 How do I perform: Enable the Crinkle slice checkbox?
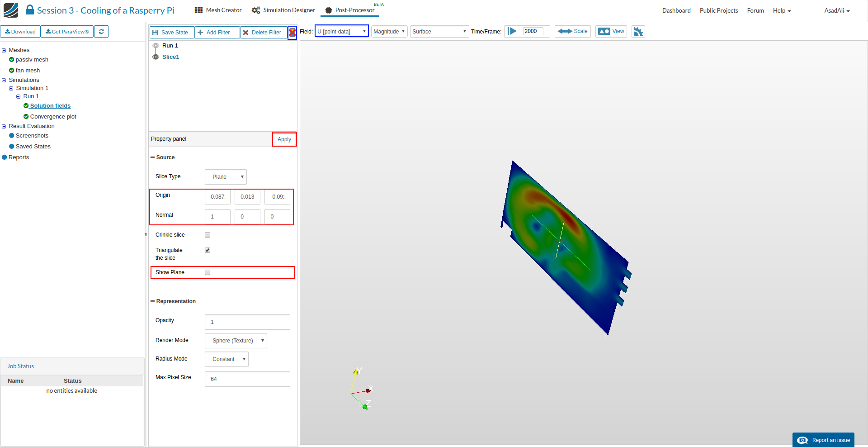pyautogui.click(x=208, y=235)
